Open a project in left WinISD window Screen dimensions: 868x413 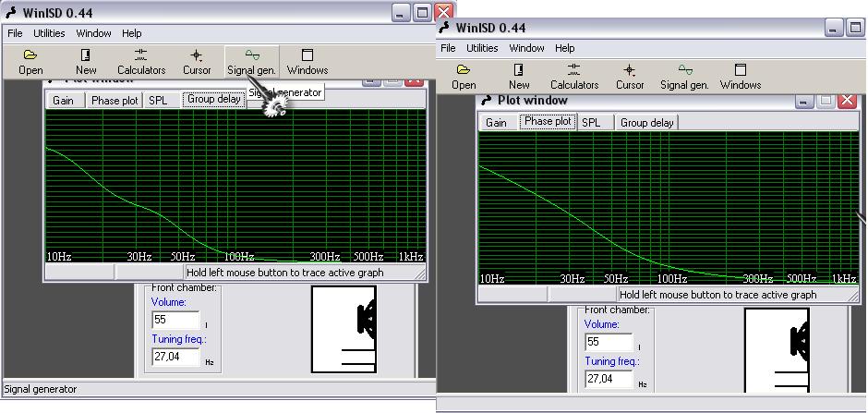tap(30, 62)
